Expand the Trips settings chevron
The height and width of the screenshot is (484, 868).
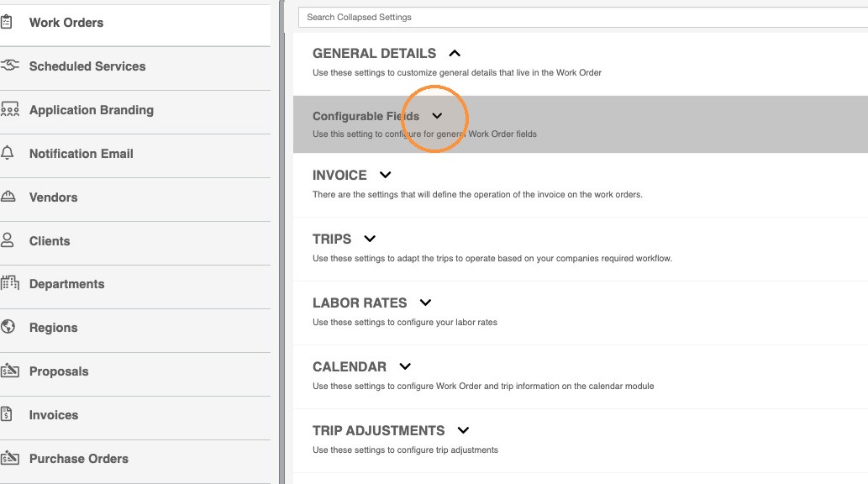[x=370, y=239]
